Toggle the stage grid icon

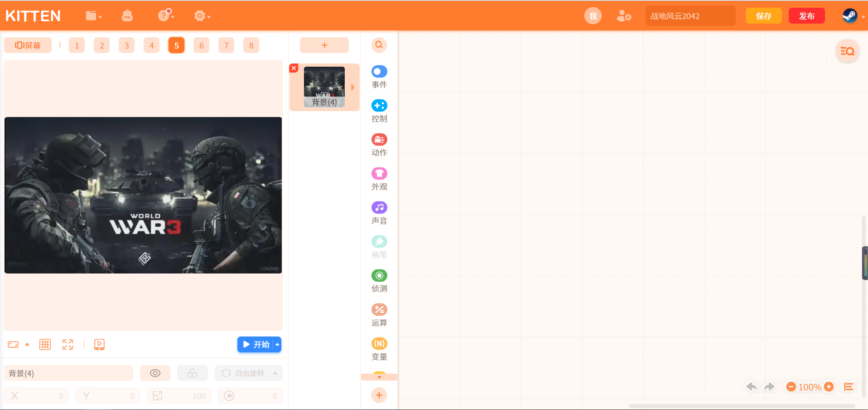45,345
